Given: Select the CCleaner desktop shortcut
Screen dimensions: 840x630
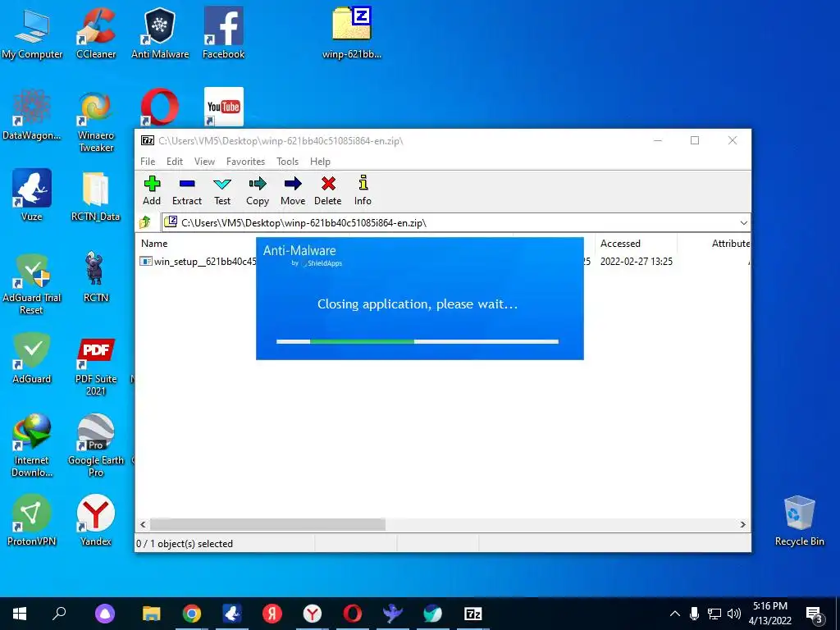Looking at the screenshot, I should [x=96, y=33].
